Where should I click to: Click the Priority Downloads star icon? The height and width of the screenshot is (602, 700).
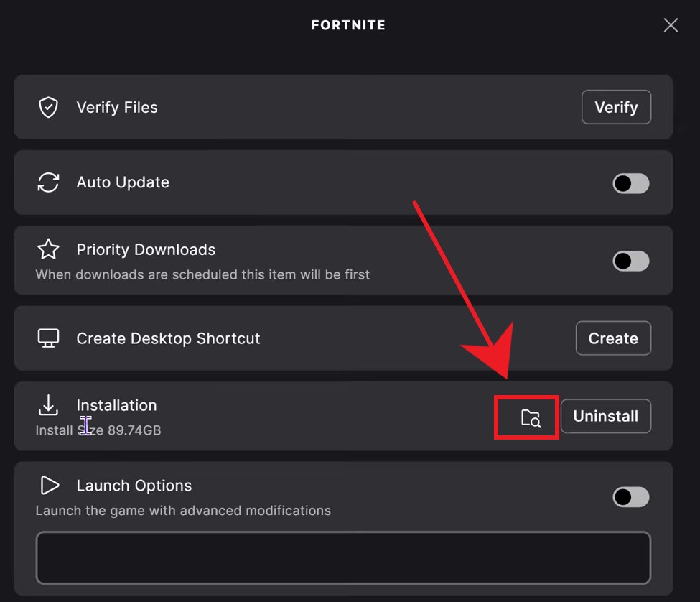(48, 249)
